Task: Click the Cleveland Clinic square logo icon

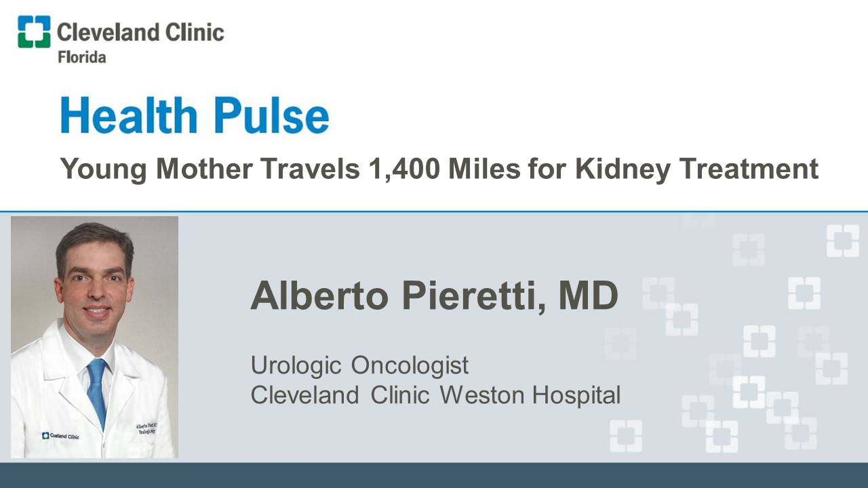Action: coord(34,32)
